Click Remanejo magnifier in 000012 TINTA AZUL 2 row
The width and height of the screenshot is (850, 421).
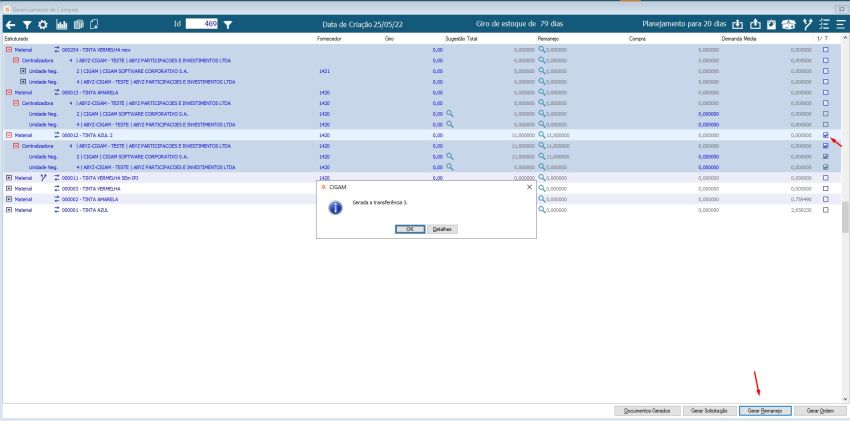click(542, 135)
